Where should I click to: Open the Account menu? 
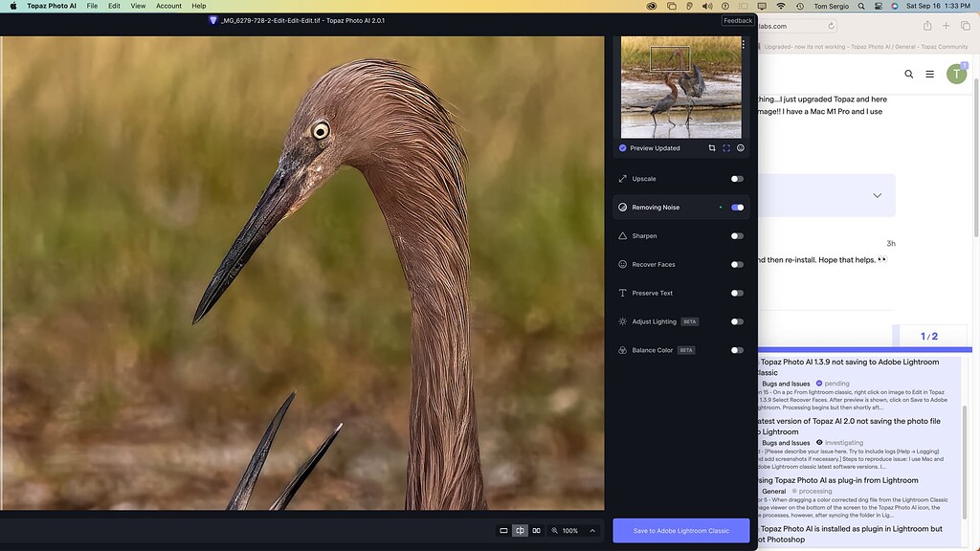click(x=168, y=6)
